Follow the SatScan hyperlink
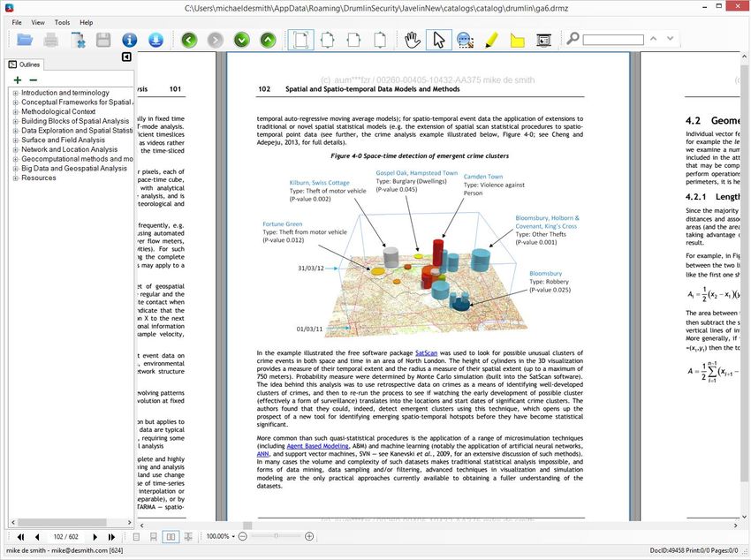Image resolution: width=751 pixels, height=560 pixels. pyautogui.click(x=426, y=353)
